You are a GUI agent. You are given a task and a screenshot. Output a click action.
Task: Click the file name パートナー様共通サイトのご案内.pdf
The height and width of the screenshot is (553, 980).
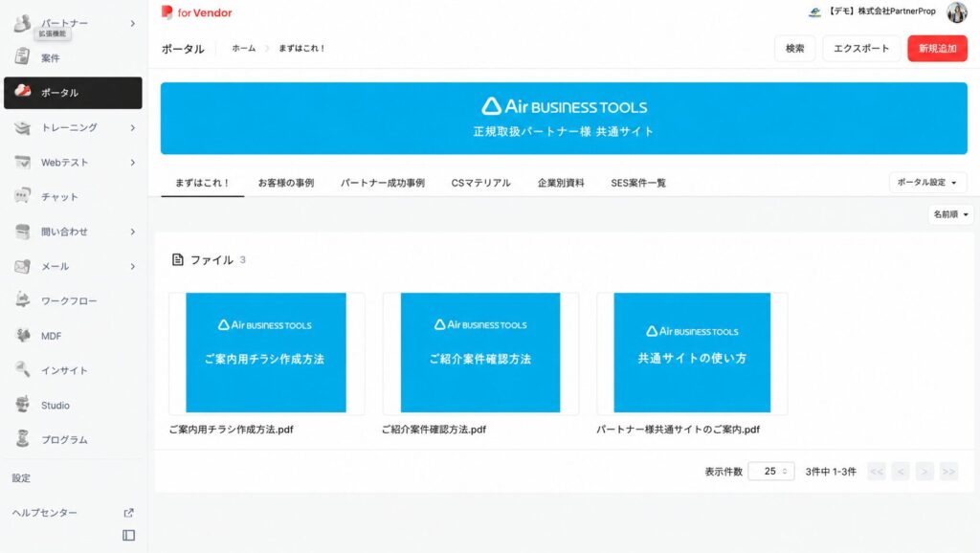(x=679, y=430)
